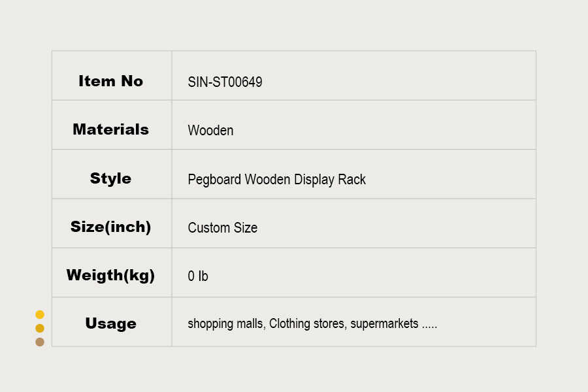Click Pegboard Wooden Display Rack text
588x392 pixels.
(x=277, y=180)
